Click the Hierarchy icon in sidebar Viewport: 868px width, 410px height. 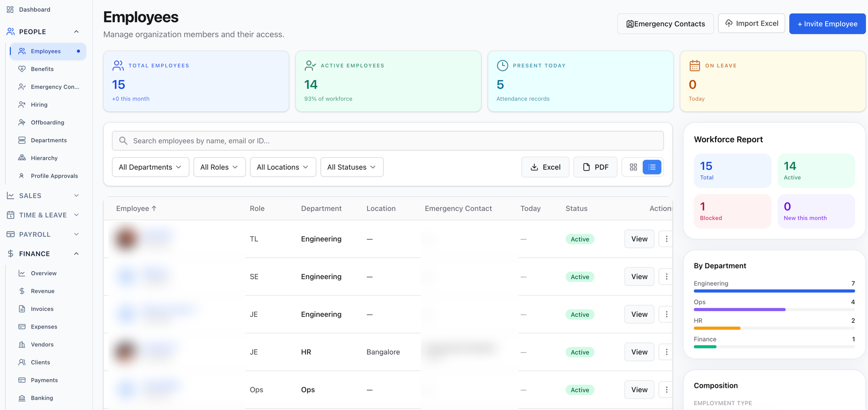[22, 158]
